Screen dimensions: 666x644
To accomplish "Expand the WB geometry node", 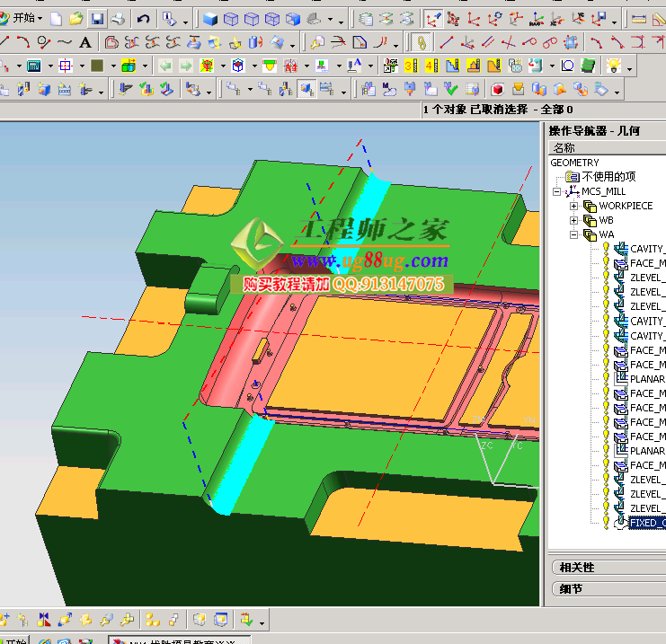I will pos(573,220).
